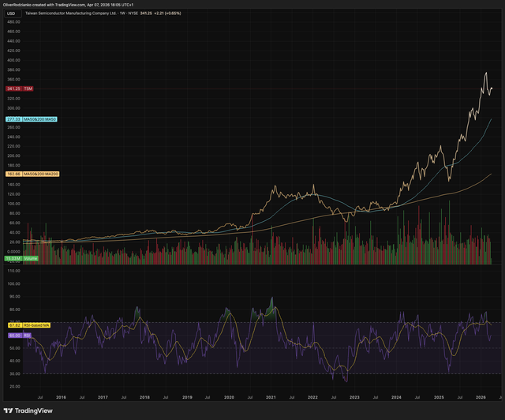The image size is (505, 420).
Task: Click the 180.00 price axis value
Action: pos(13,165)
